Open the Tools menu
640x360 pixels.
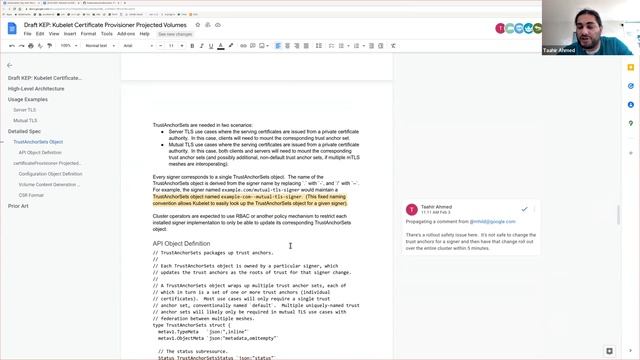[107, 34]
